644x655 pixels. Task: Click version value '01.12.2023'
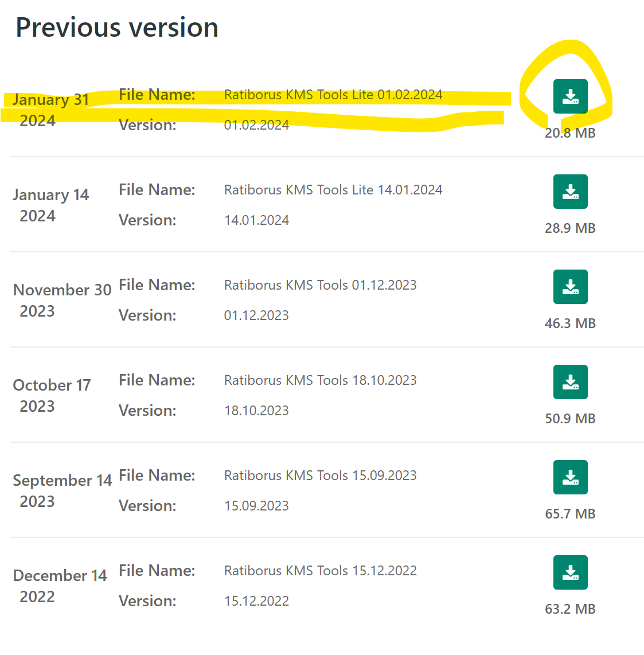pyautogui.click(x=256, y=315)
